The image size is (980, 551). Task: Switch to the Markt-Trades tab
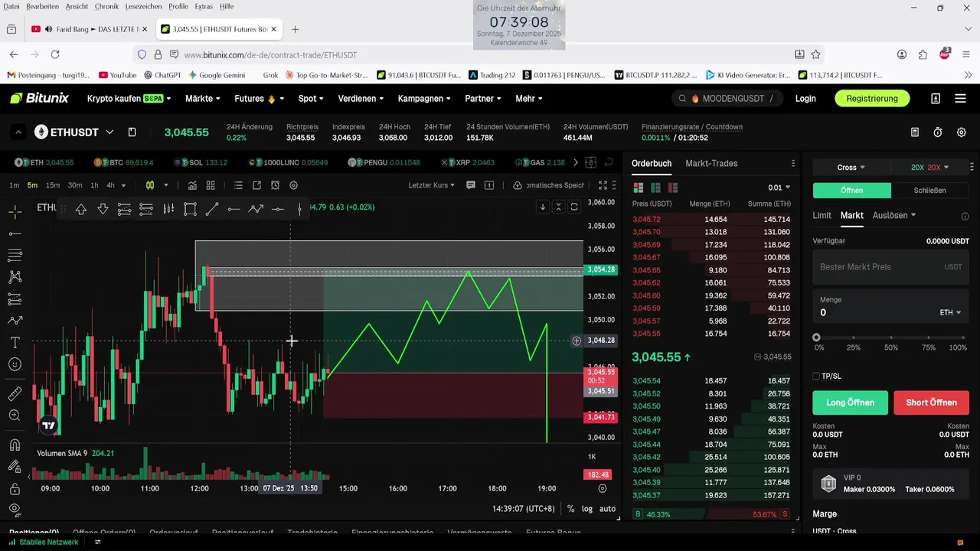711,163
